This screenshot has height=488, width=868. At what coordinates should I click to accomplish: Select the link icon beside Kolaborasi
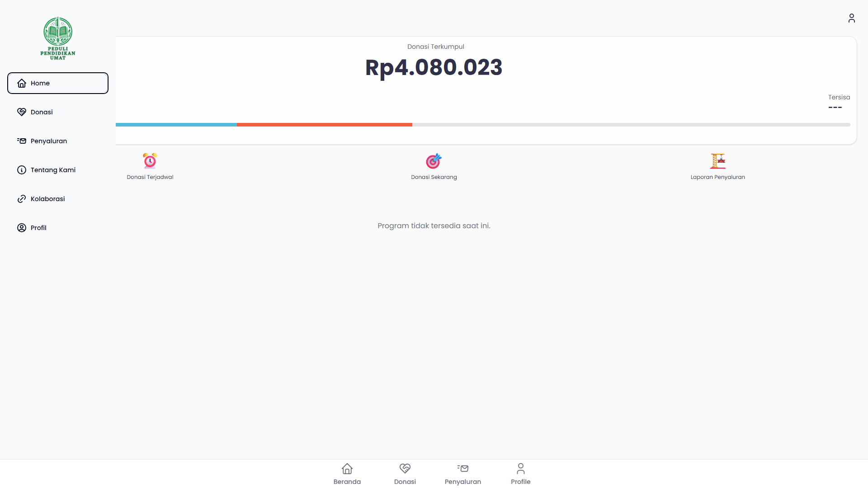click(22, 198)
